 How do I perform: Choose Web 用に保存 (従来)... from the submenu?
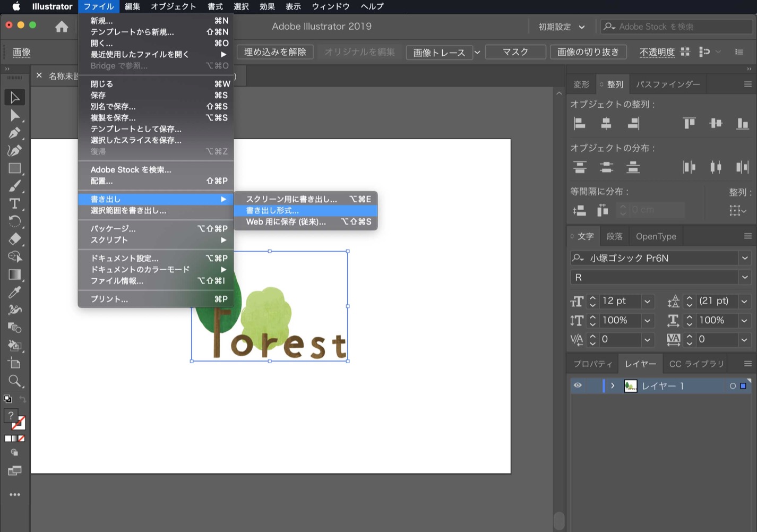pos(306,222)
